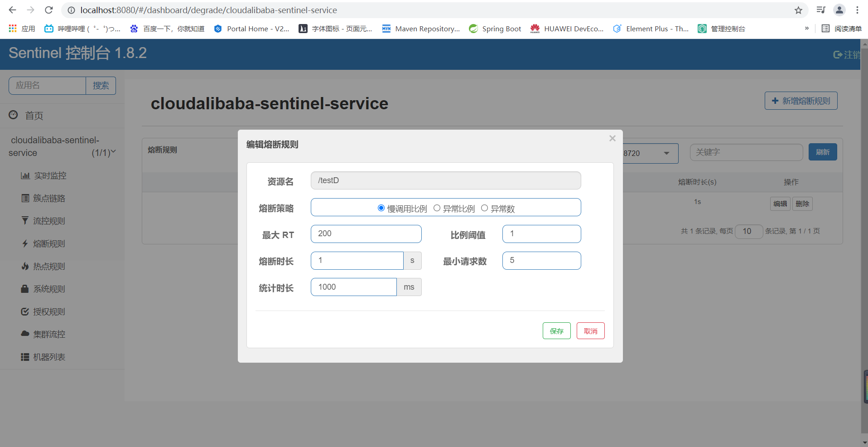Click the 新增熔断规则 button

tap(800, 101)
